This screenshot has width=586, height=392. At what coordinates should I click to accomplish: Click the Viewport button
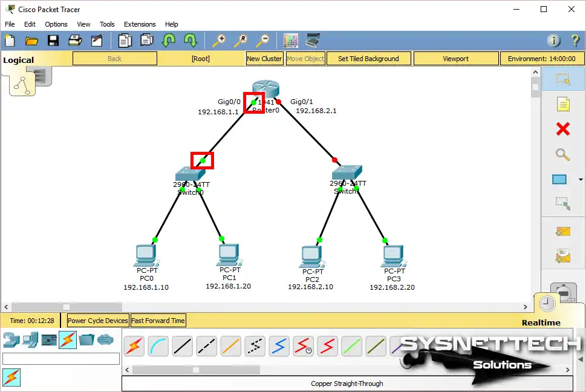456,59
